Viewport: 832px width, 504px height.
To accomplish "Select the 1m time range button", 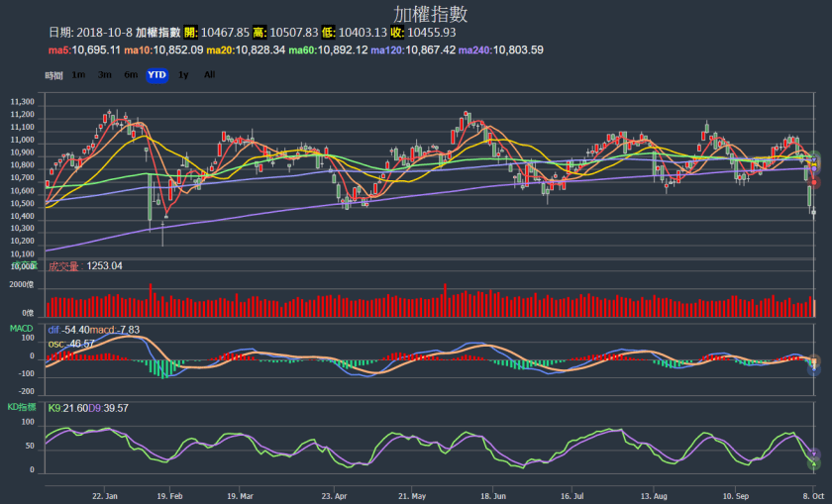I will point(78,74).
